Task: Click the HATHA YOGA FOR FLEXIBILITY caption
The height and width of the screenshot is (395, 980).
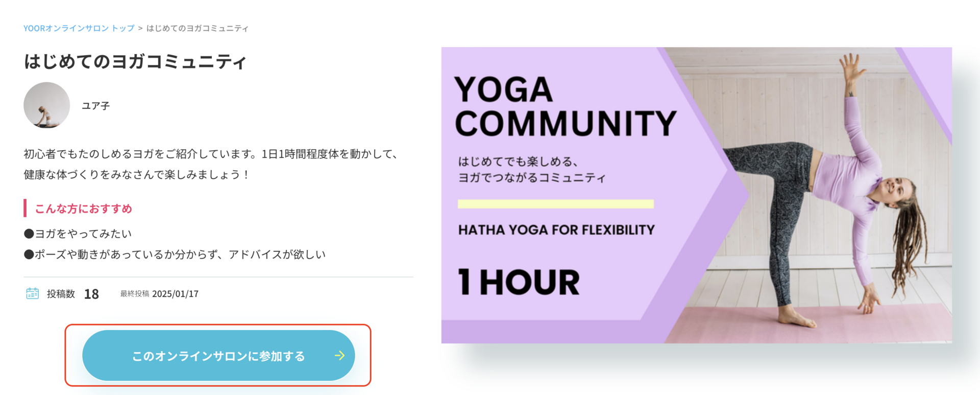Action: point(556,230)
